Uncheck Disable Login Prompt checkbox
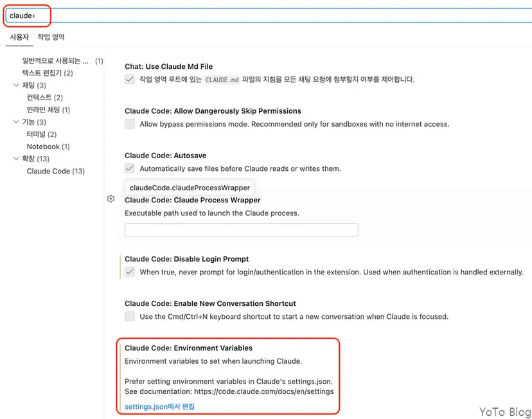Image resolution: width=532 pixels, height=419 pixels. pos(130,272)
